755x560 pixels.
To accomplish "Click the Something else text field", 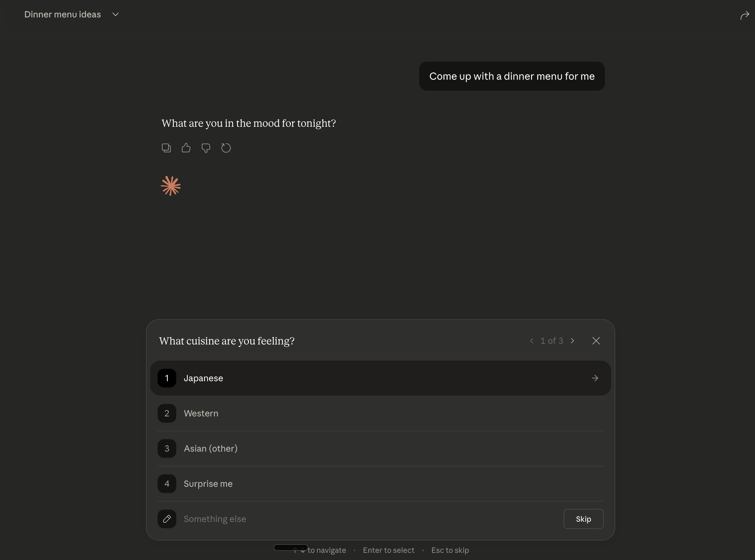I will click(x=339, y=519).
